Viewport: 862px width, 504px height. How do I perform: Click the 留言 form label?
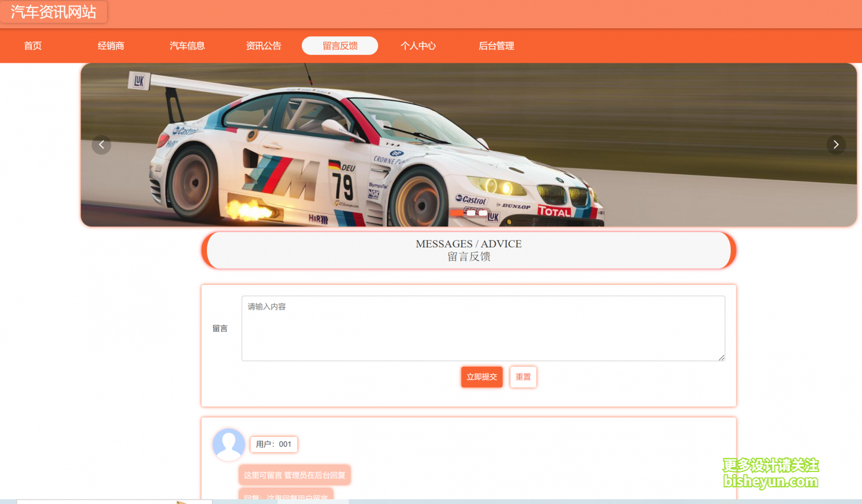click(x=220, y=329)
